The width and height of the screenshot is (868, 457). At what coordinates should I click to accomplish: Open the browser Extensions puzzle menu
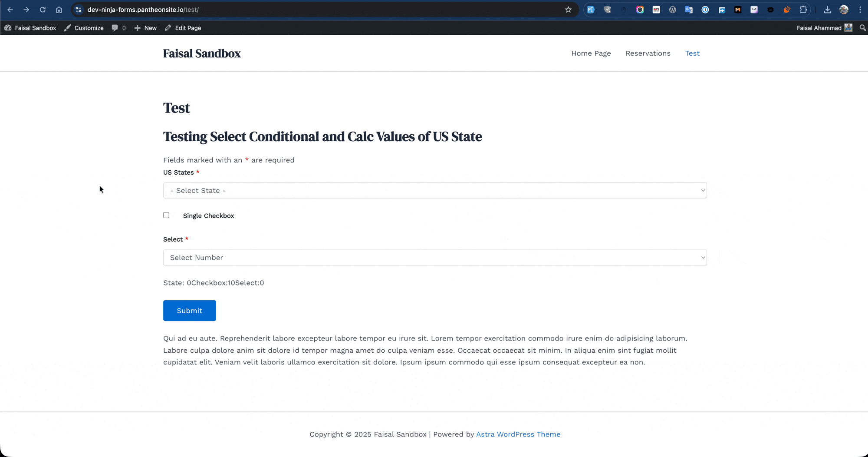(x=803, y=10)
